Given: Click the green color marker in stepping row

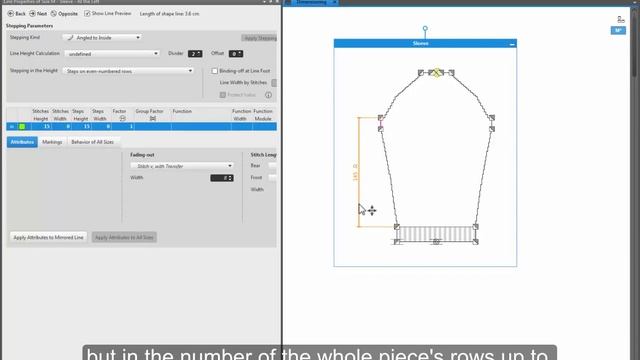Looking at the screenshot, I should tap(22, 127).
